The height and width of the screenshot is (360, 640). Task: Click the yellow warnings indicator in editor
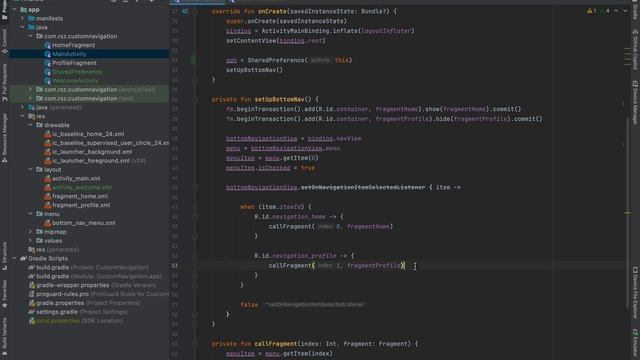coord(592,11)
